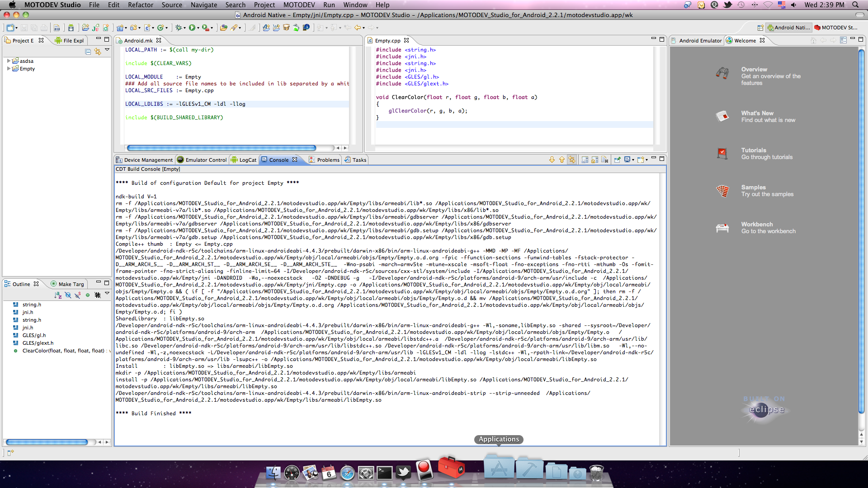Click console Previous up-arrow icon
The height and width of the screenshot is (488, 868).
[562, 160]
